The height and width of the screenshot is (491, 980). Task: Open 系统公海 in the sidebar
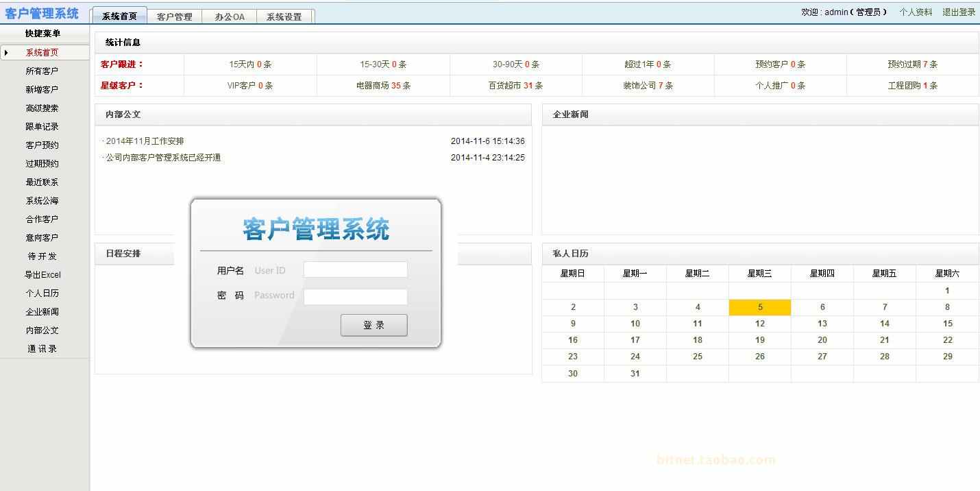(x=42, y=201)
